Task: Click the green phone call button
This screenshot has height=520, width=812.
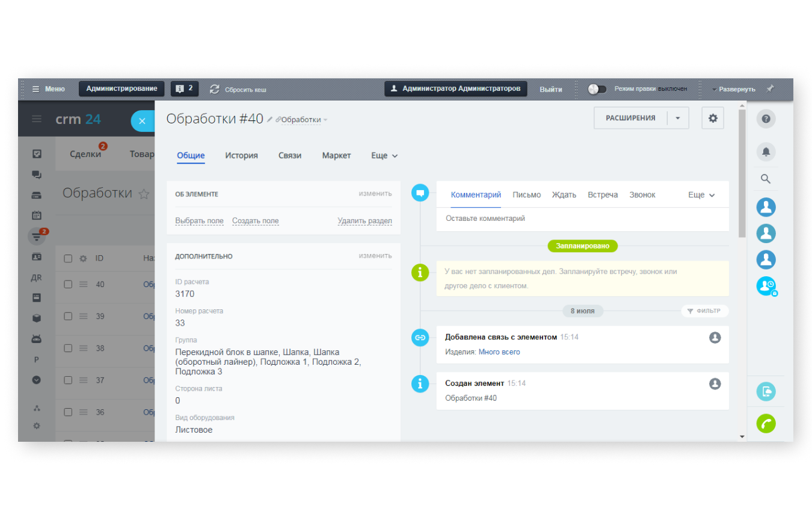Action: click(x=766, y=424)
